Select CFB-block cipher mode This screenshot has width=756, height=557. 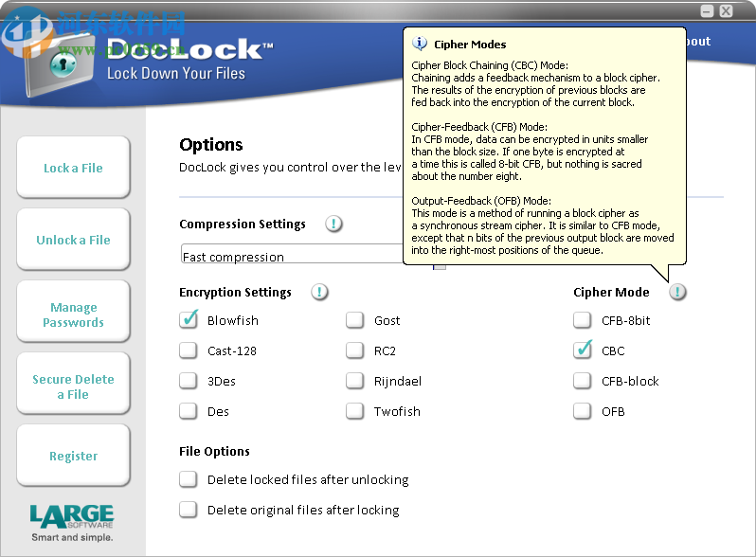coord(583,381)
